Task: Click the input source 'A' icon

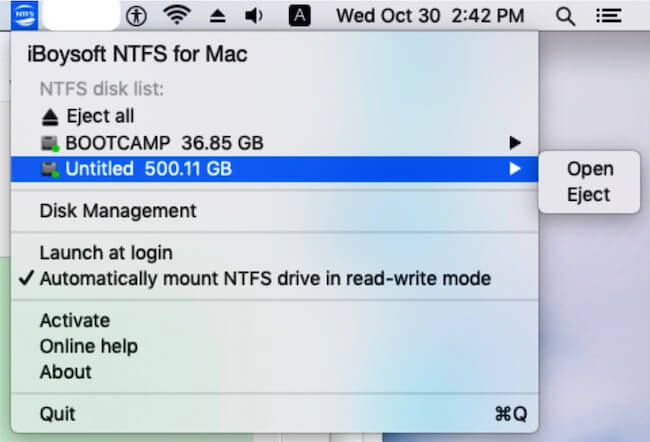Action: pos(298,15)
